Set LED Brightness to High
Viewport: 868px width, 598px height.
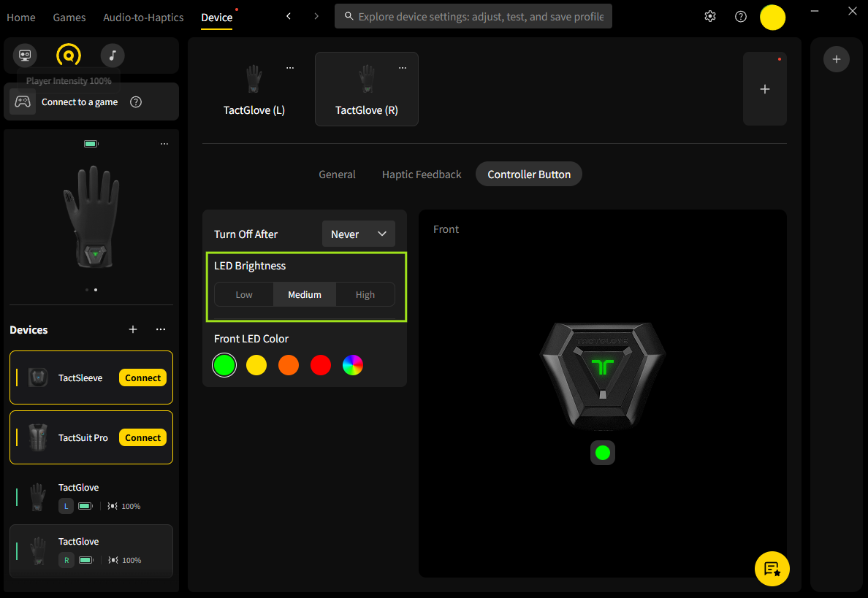(365, 295)
